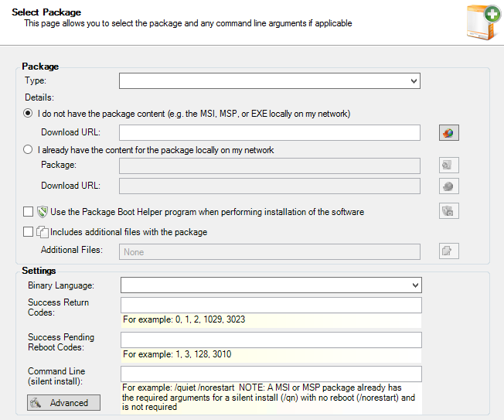504x420 pixels.
Task: Click the shield icon beside Boot Helper option
Action: [43, 211]
